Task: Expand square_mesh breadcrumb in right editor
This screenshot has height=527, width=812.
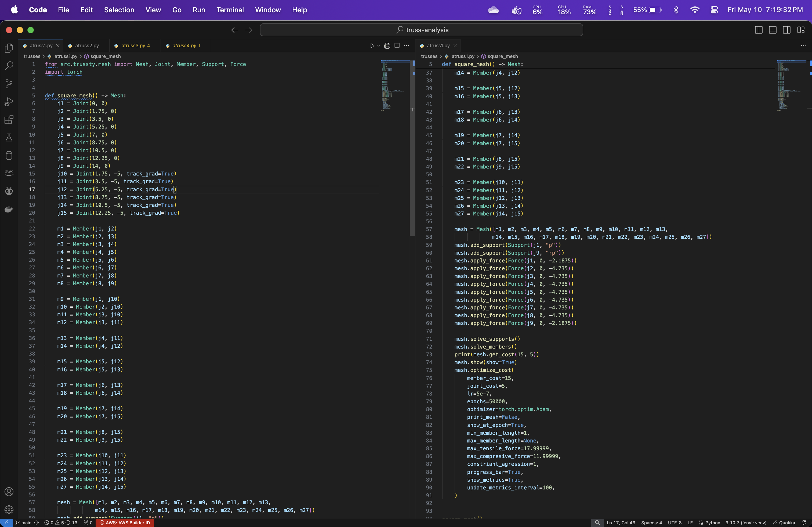Action: tap(503, 56)
